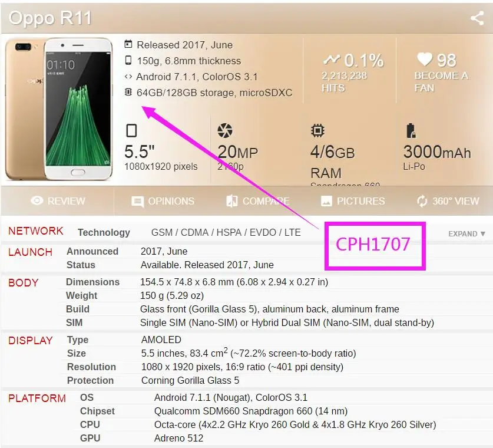Click the share icon in header

point(477,18)
